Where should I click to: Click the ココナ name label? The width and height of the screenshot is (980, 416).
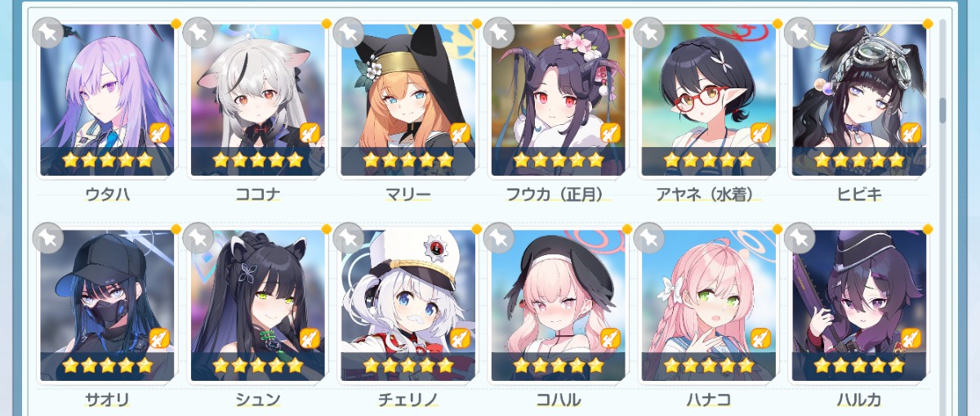[257, 195]
